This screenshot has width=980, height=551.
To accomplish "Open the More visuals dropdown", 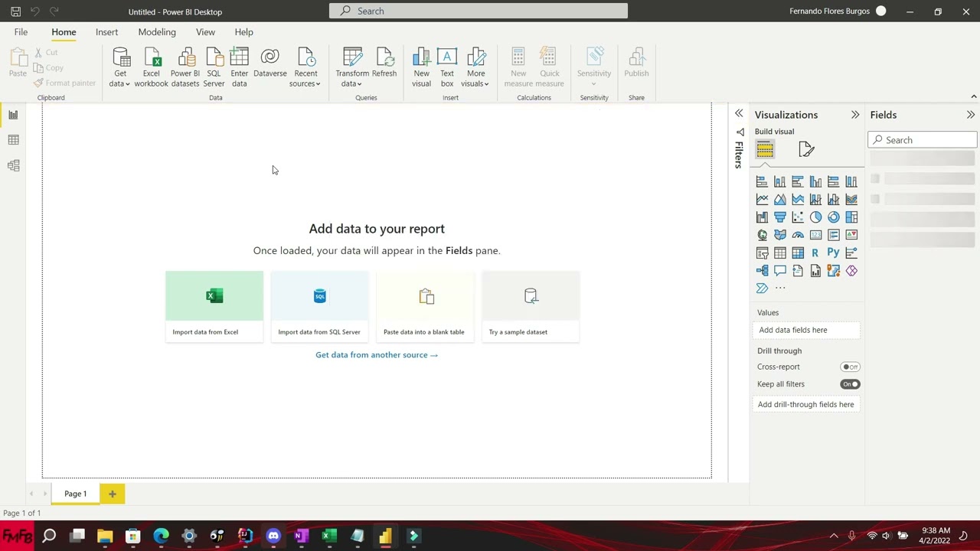I will tap(475, 67).
